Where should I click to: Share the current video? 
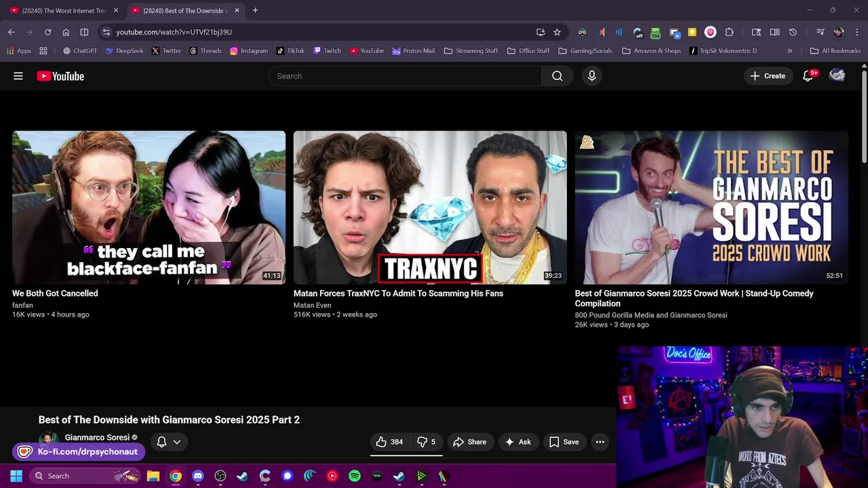pyautogui.click(x=469, y=442)
